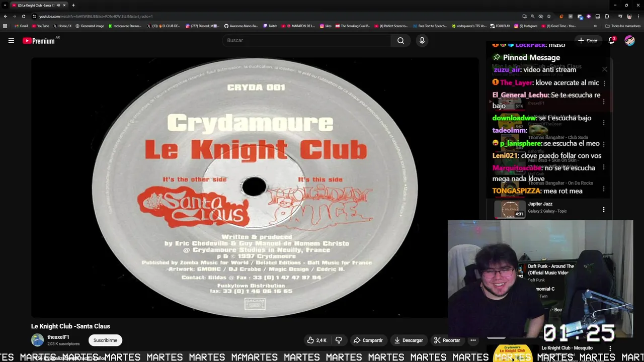Image resolution: width=644 pixels, height=362 pixels.
Task: Open the YouTube guide hamburger menu
Action: point(11,41)
